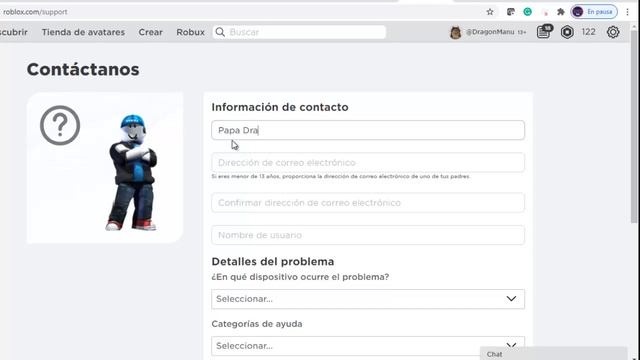
Task: Open the Robux hexagon icon
Action: tap(567, 32)
